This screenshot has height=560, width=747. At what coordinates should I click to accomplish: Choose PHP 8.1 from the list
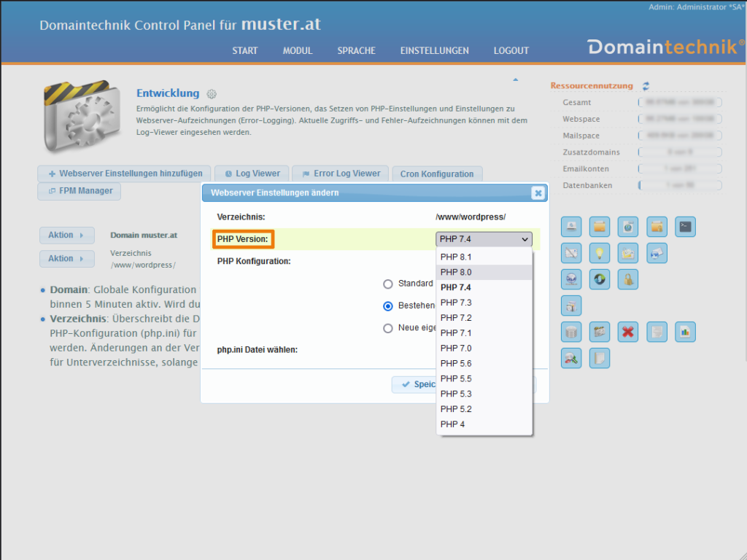point(456,257)
